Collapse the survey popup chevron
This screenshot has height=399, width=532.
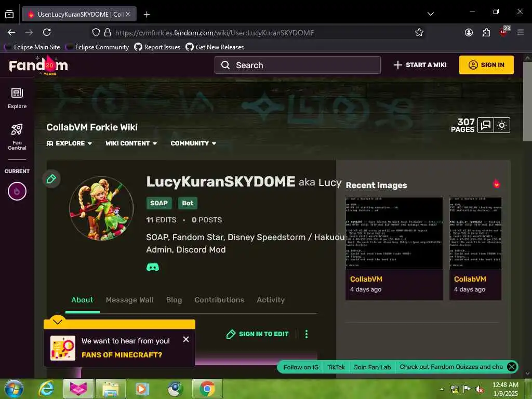pos(58,321)
